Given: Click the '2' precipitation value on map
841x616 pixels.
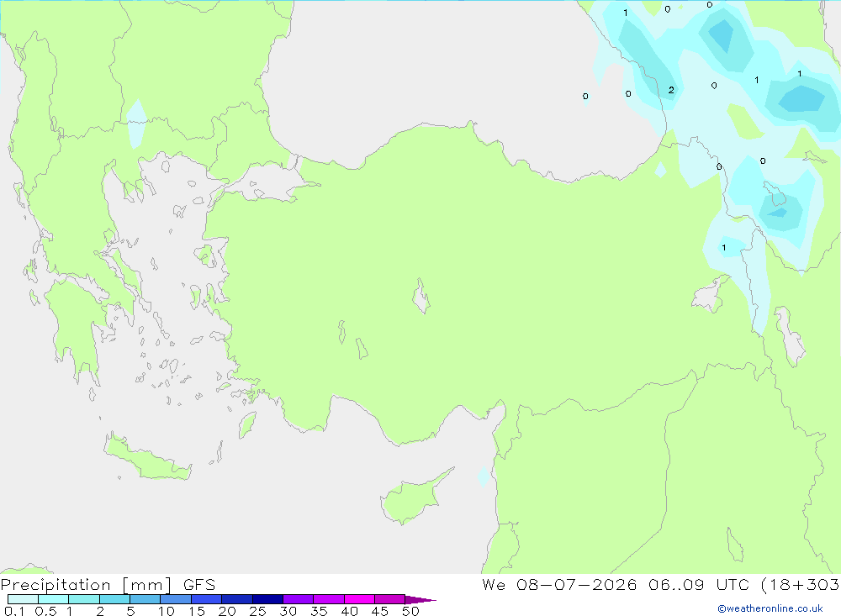Looking at the screenshot, I should pos(671,90).
